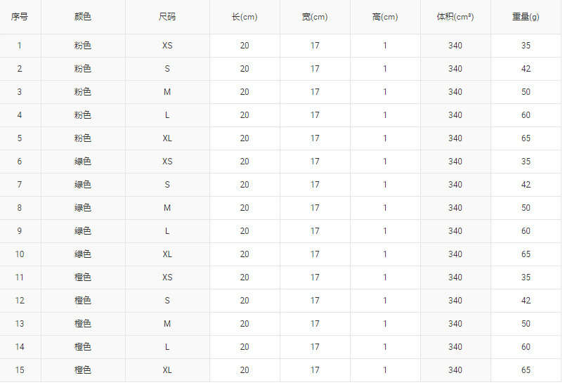Select the 尺码 column header

[167, 17]
